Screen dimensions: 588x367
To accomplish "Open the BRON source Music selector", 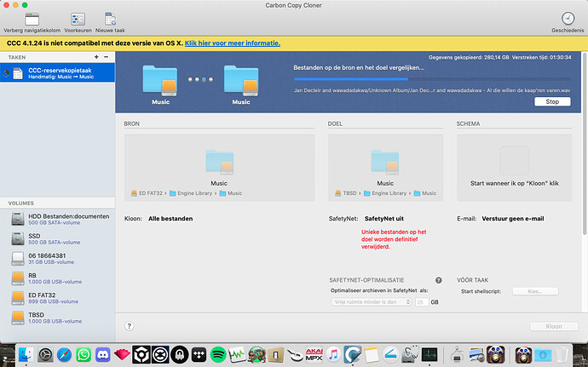I will [x=219, y=168].
